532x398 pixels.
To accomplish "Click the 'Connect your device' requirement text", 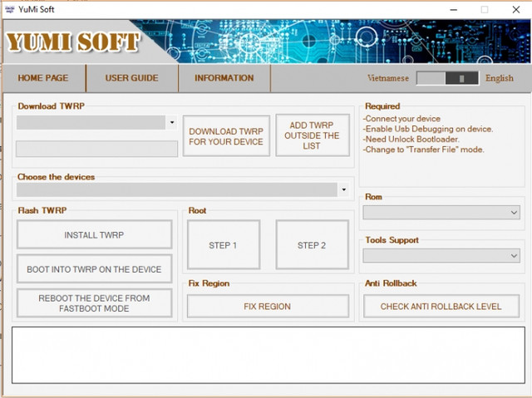I will pyautogui.click(x=401, y=119).
